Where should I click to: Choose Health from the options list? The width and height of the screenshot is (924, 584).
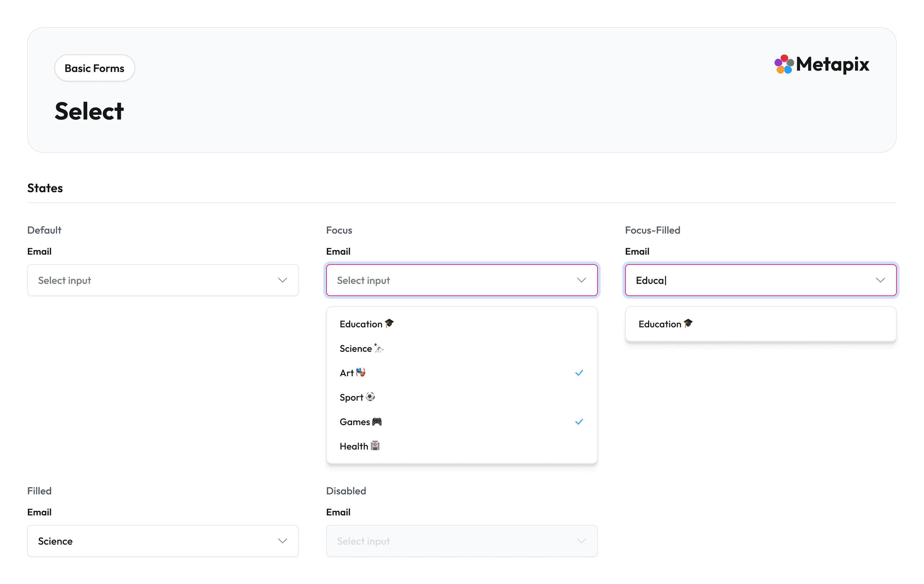353,446
